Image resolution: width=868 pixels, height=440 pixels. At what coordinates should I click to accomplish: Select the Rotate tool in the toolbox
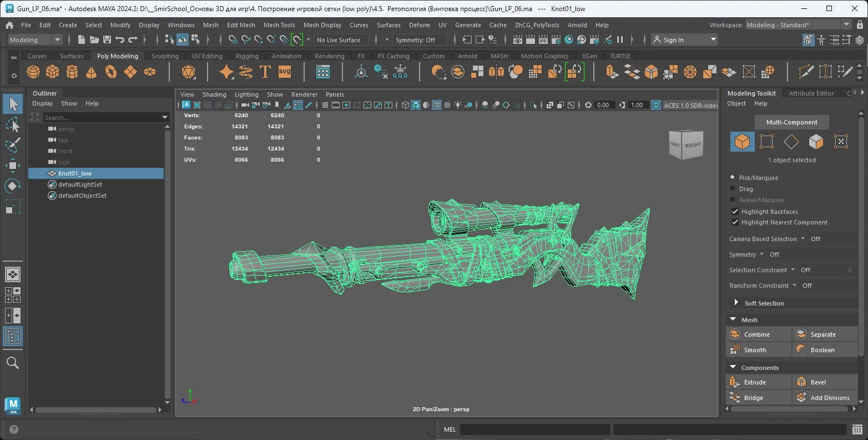click(x=12, y=186)
